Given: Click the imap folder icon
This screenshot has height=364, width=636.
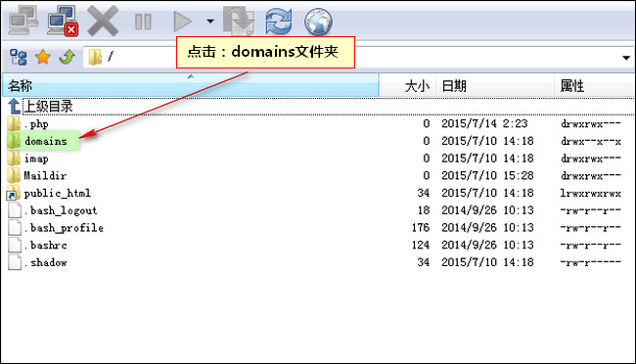Looking at the screenshot, I should point(14,159).
